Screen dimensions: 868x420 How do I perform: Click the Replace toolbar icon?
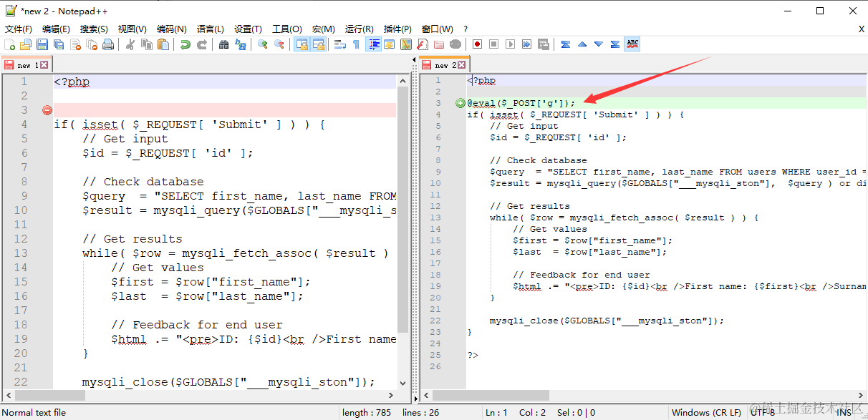pyautogui.click(x=240, y=44)
